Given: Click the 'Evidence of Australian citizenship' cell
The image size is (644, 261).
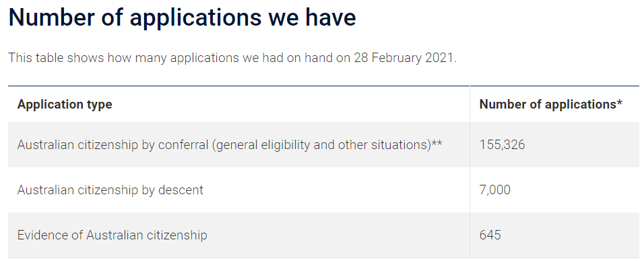Looking at the screenshot, I should click(112, 235).
